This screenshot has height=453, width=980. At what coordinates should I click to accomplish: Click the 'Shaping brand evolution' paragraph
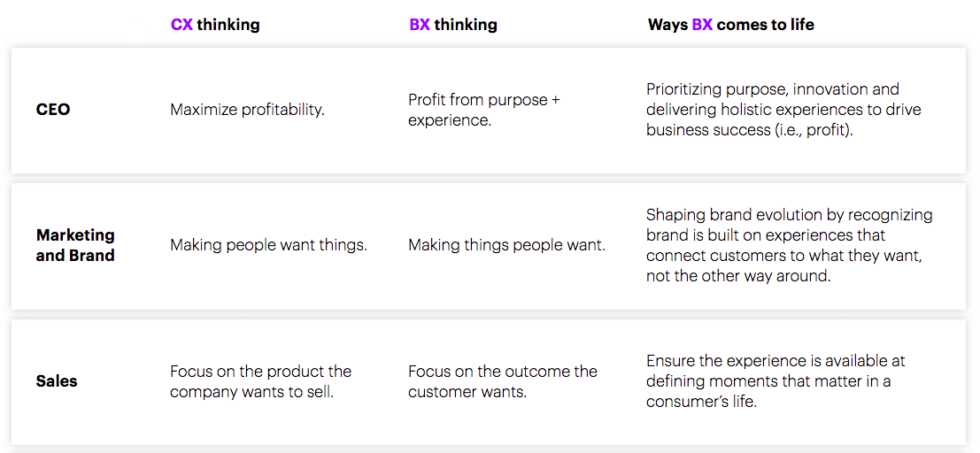point(790,246)
